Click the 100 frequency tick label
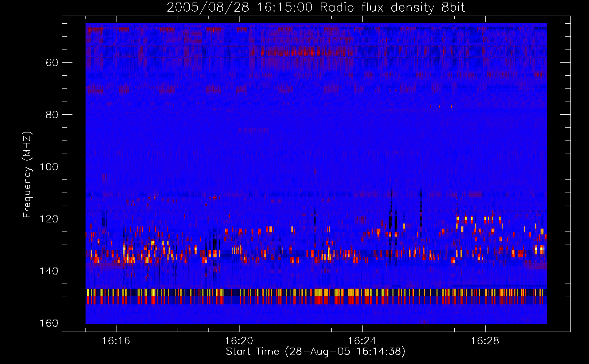Viewport: 589px width, 364px height. pos(49,167)
